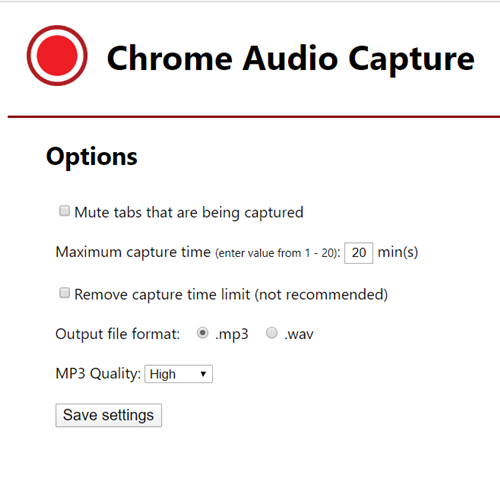This screenshot has height=484, width=500.
Task: Click the Chrome Audio Capture title
Action: click(290, 58)
